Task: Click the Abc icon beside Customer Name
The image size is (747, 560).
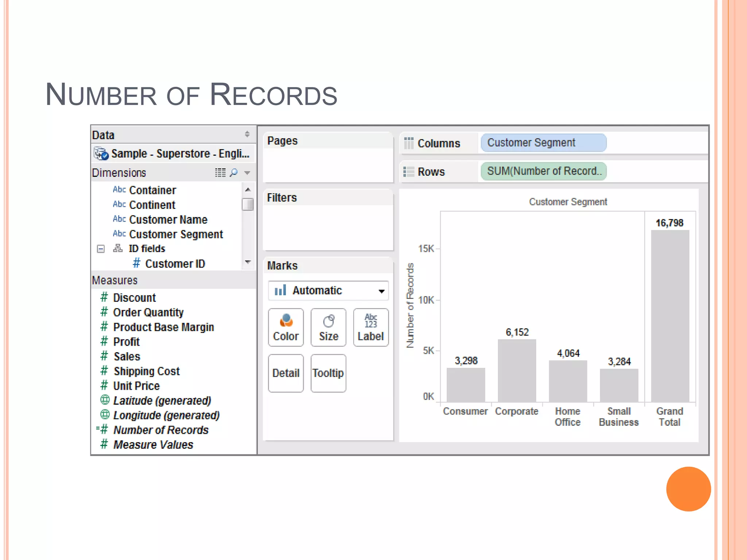Action: (119, 219)
